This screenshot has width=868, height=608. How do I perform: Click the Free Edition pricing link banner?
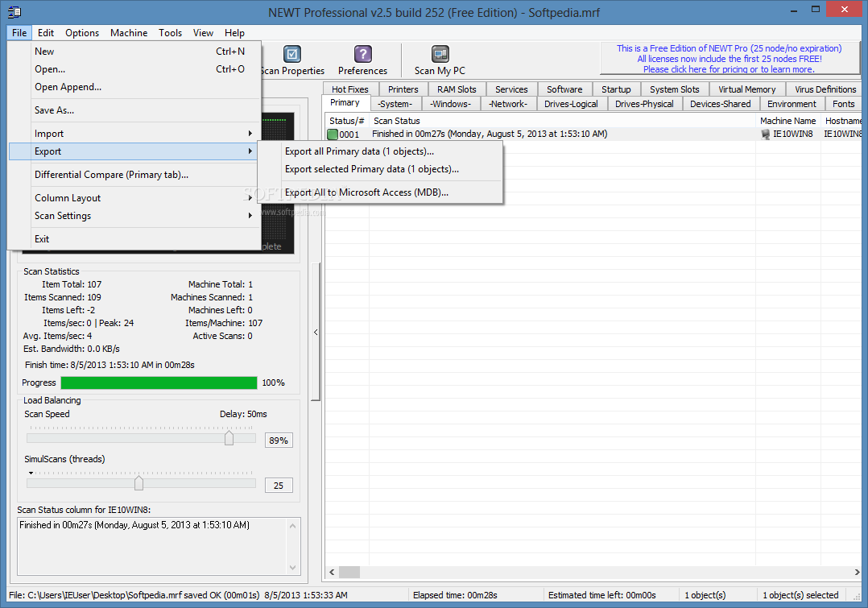(729, 59)
